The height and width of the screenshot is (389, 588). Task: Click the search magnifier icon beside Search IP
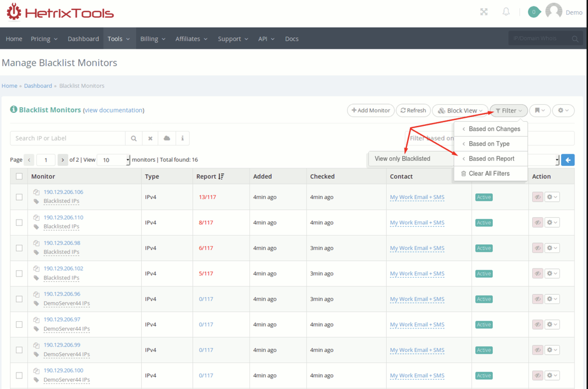134,138
